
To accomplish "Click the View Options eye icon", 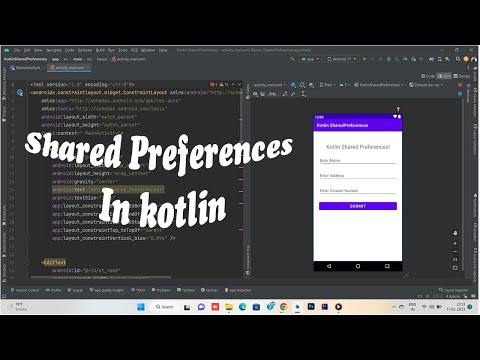I will click(x=255, y=94).
